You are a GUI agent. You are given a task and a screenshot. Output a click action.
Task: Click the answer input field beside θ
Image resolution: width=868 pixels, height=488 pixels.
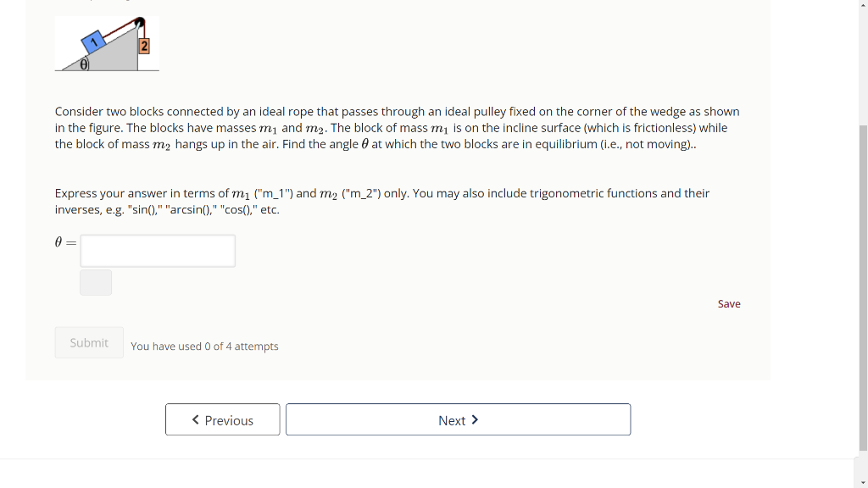click(157, 250)
